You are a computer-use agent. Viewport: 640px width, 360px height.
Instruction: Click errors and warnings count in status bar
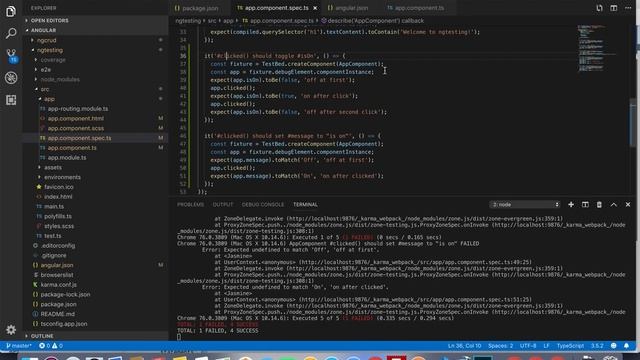[x=51, y=346]
